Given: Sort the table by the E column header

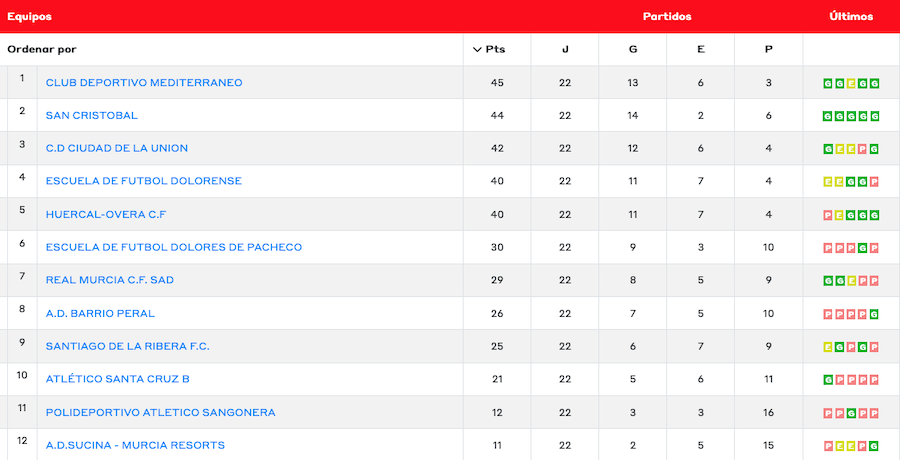Looking at the screenshot, I should 701,49.
